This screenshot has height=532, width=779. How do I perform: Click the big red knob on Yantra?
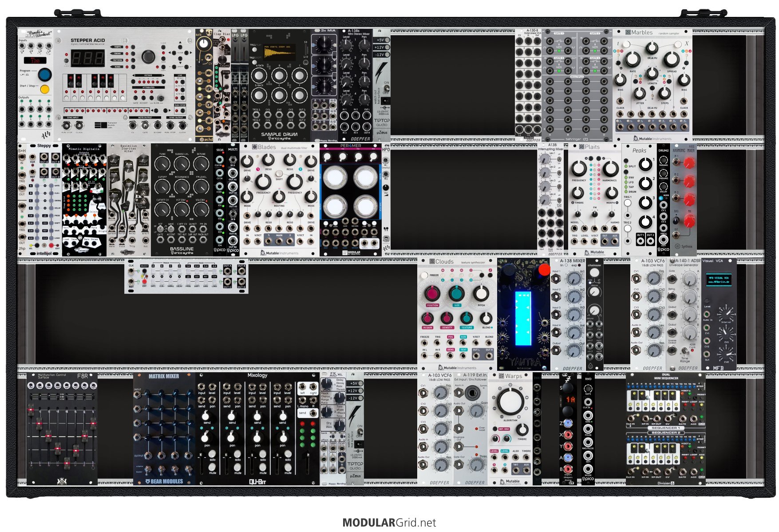(543, 270)
